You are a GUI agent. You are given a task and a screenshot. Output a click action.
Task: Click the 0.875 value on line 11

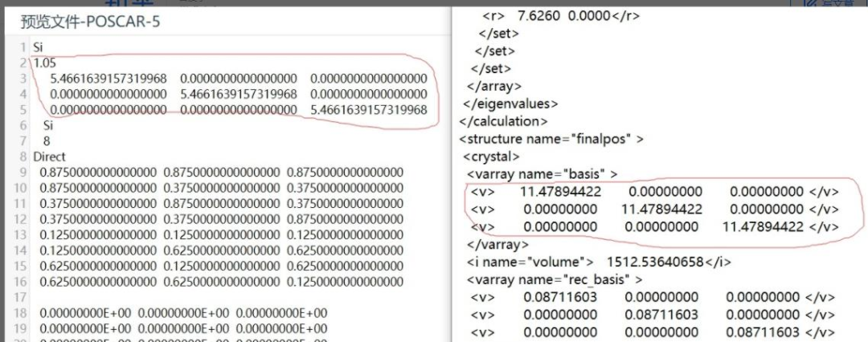pyautogui.click(x=222, y=204)
